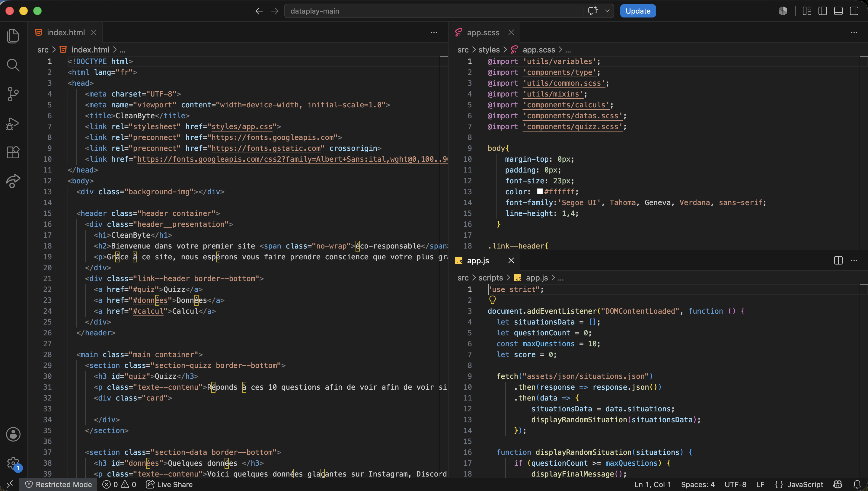
Task: Toggle the bottom Panel
Action: click(x=838, y=11)
